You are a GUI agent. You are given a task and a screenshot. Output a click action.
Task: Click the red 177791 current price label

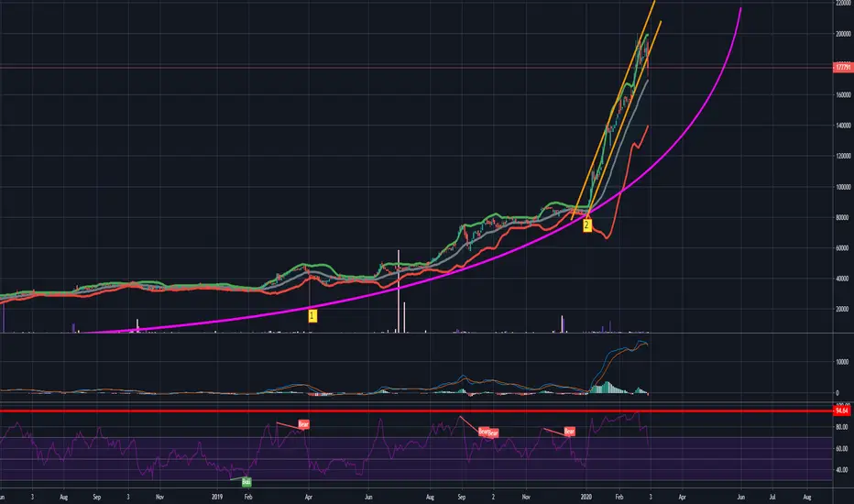point(843,68)
